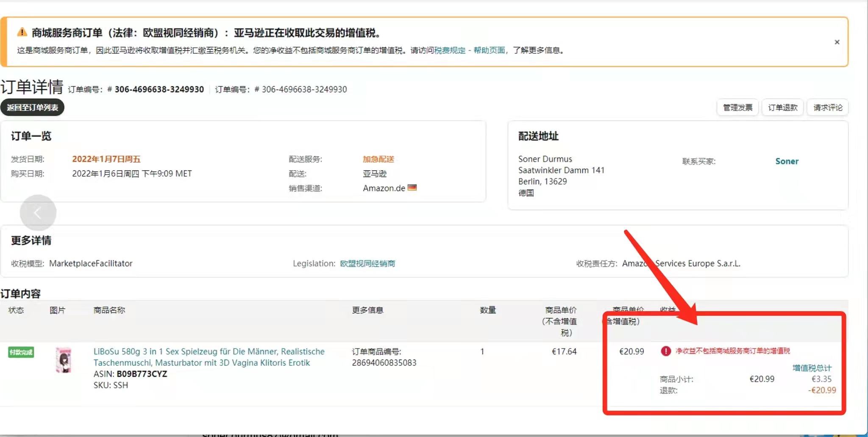
Task: Select the 请求评论 button
Action: point(827,108)
